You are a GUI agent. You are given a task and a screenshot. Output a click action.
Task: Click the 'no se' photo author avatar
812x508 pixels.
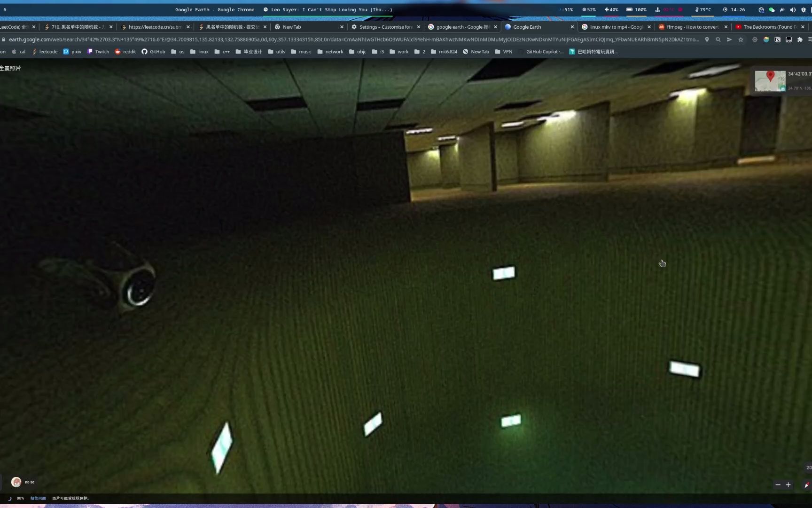point(16,482)
